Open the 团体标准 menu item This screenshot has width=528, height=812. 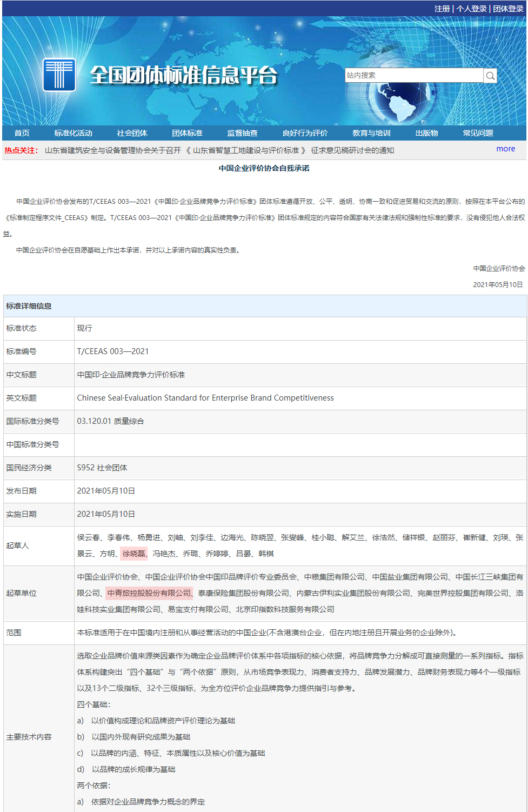coord(188,133)
